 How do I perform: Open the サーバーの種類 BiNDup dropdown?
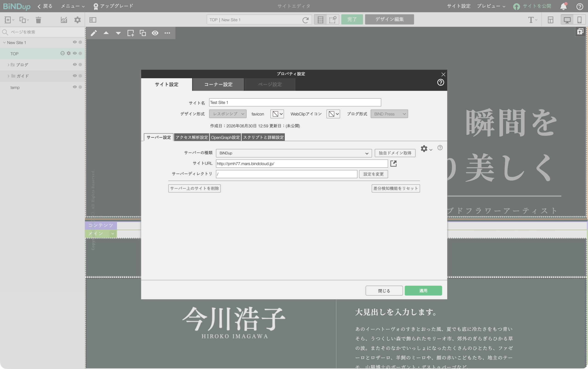[x=294, y=153]
